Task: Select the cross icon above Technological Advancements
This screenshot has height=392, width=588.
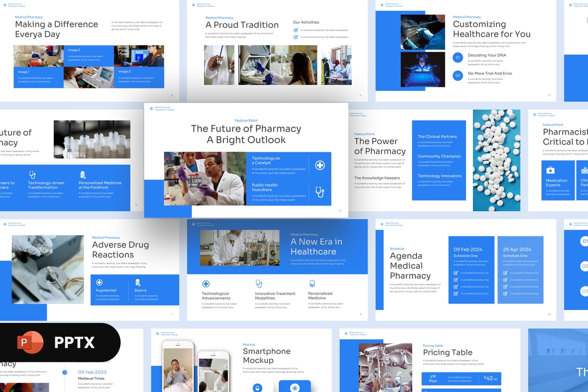Action: pyautogui.click(x=206, y=283)
